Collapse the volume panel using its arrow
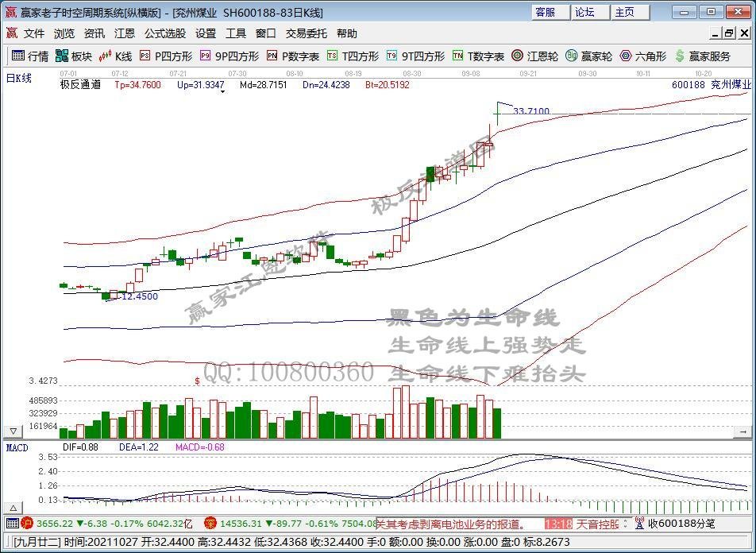The width and height of the screenshot is (756, 553). click(13, 431)
